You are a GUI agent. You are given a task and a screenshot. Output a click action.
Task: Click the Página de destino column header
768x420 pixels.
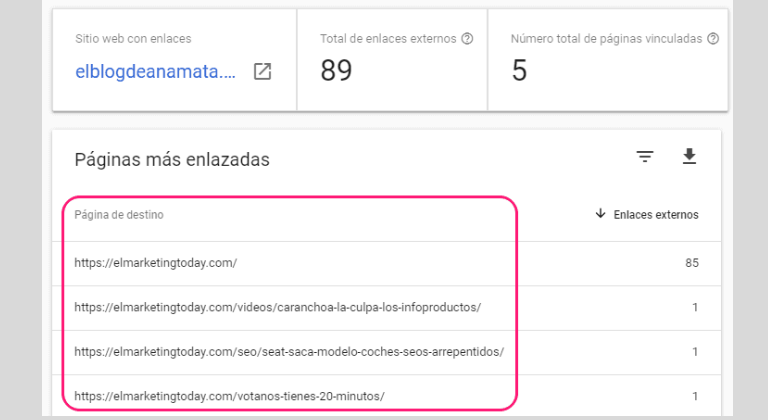tap(119, 215)
